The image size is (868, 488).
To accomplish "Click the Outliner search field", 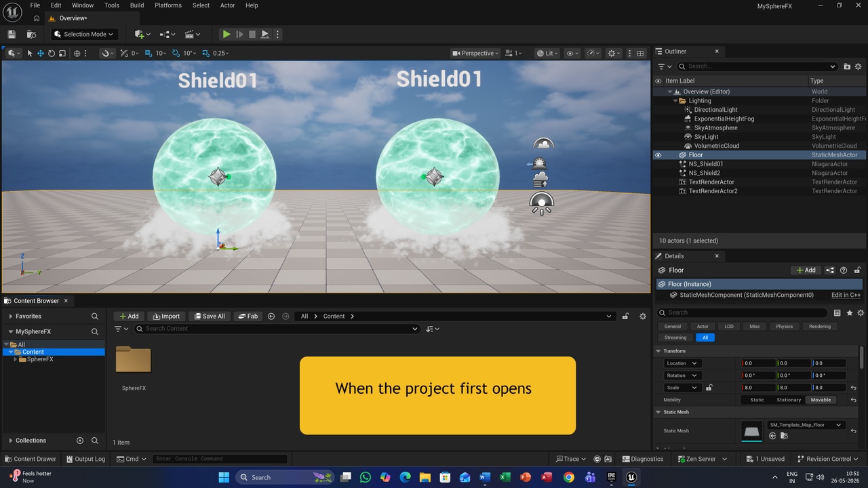I will [757, 66].
